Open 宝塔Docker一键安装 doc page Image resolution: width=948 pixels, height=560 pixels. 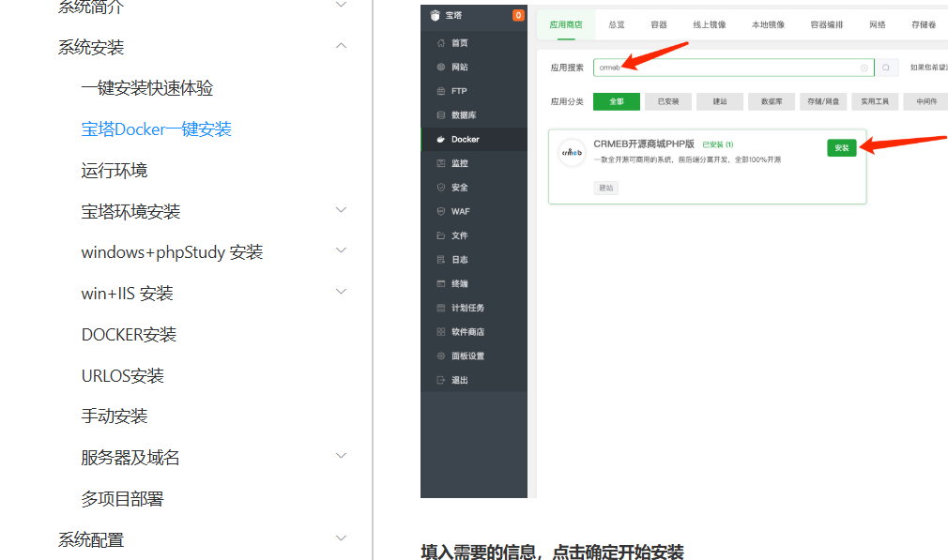point(156,129)
